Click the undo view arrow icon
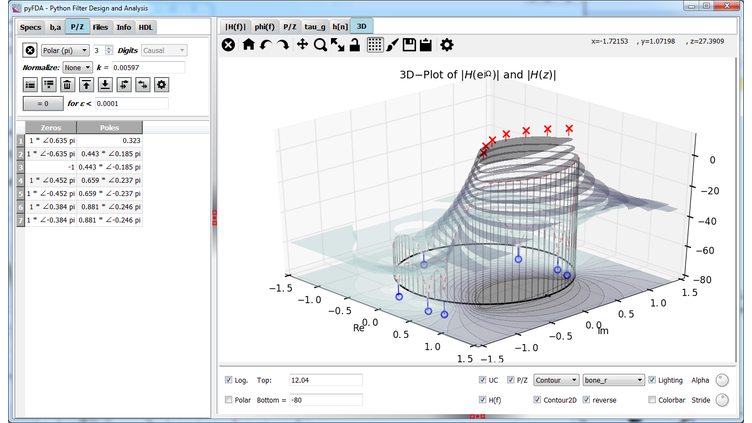This screenshot has width=752, height=423. pos(266,45)
